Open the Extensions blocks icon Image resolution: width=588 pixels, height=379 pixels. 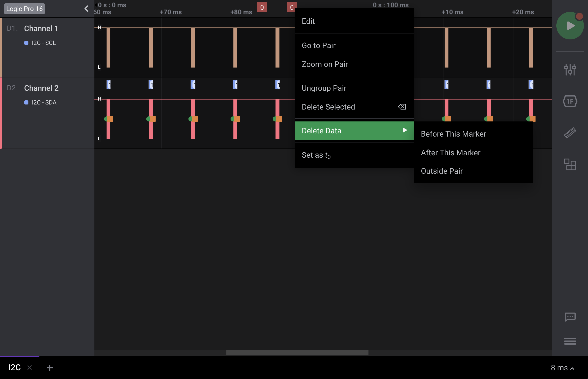pos(570,164)
